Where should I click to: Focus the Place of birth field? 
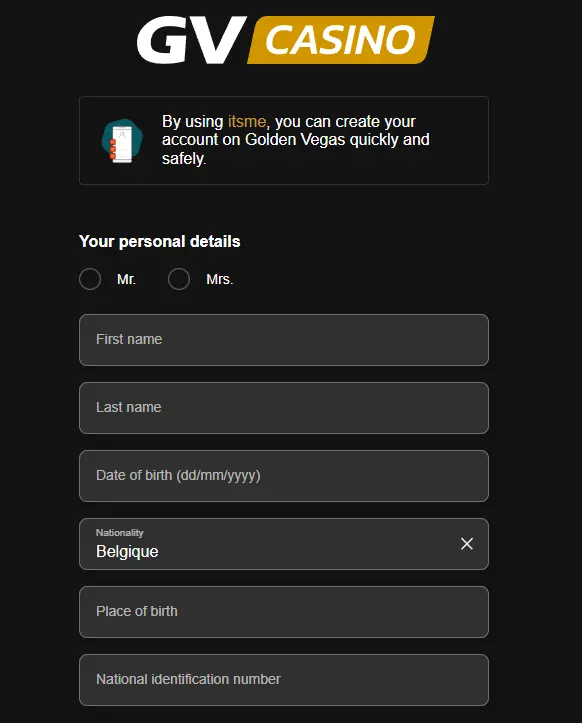pos(284,612)
